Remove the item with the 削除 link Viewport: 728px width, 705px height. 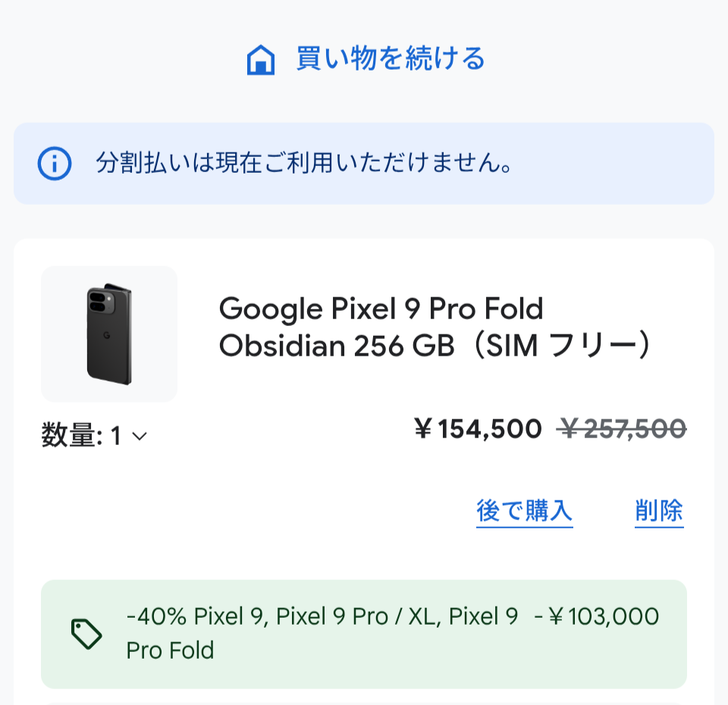(x=659, y=511)
